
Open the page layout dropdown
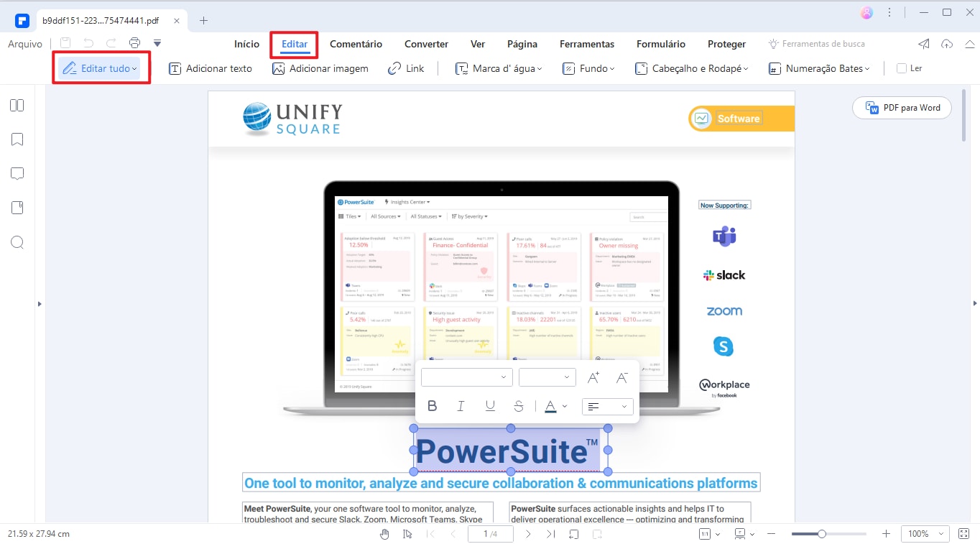(x=744, y=534)
